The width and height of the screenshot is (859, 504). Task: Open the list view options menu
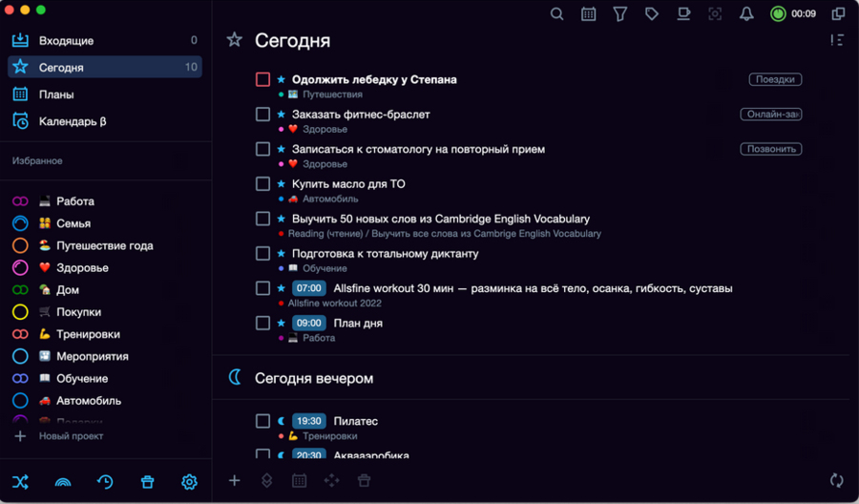coord(837,40)
